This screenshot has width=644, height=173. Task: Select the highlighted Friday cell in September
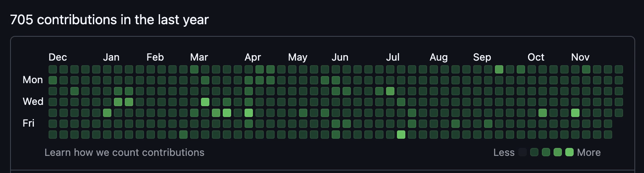(x=488, y=123)
